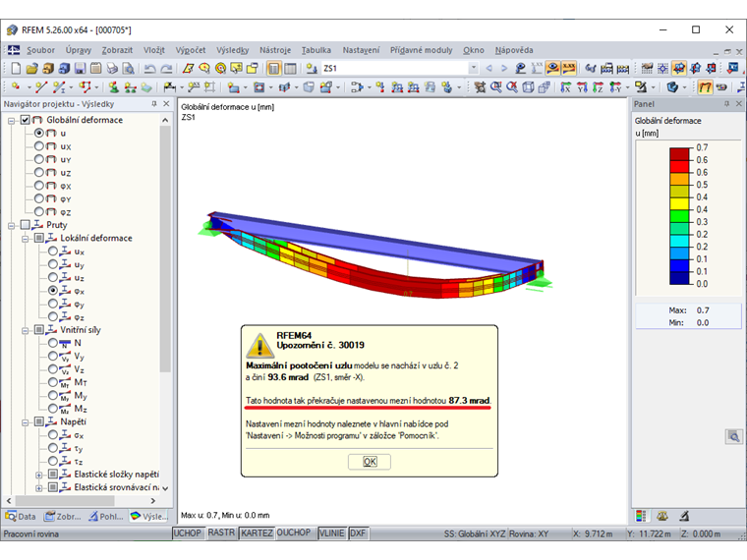Select bending moment My radio button

point(53,395)
